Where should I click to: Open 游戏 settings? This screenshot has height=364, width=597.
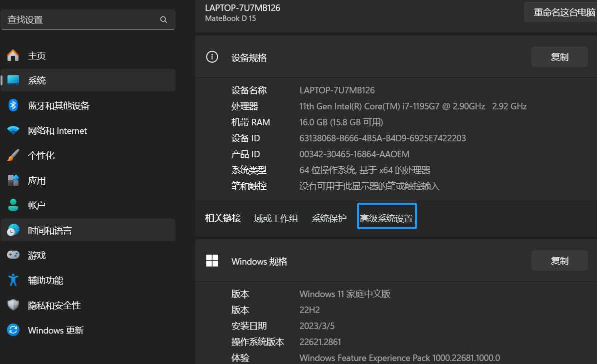coord(88,255)
